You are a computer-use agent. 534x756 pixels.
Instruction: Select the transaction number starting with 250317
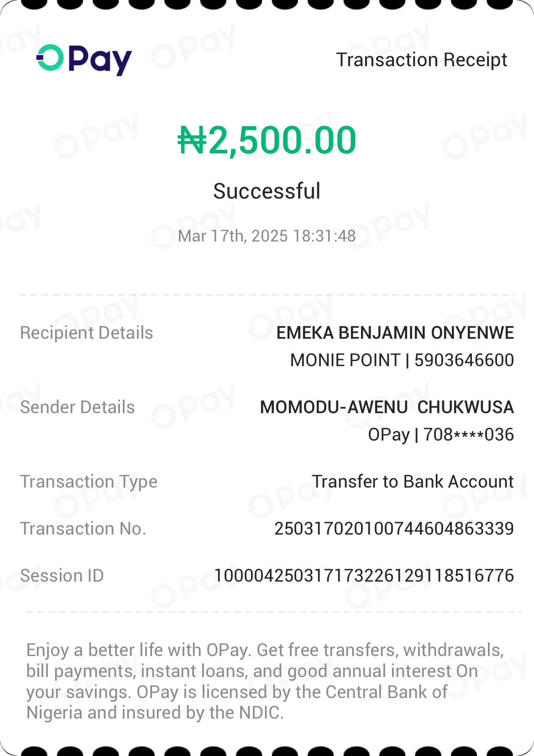point(394,529)
